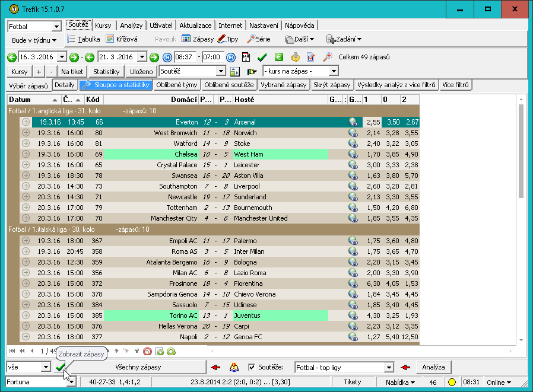The height and width of the screenshot is (392, 533).
Task: Click the Statistiky button
Action: point(106,72)
